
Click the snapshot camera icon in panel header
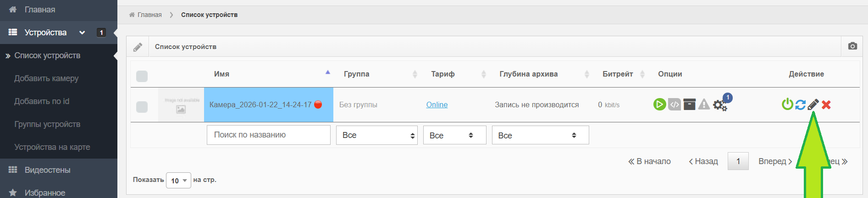852,46
